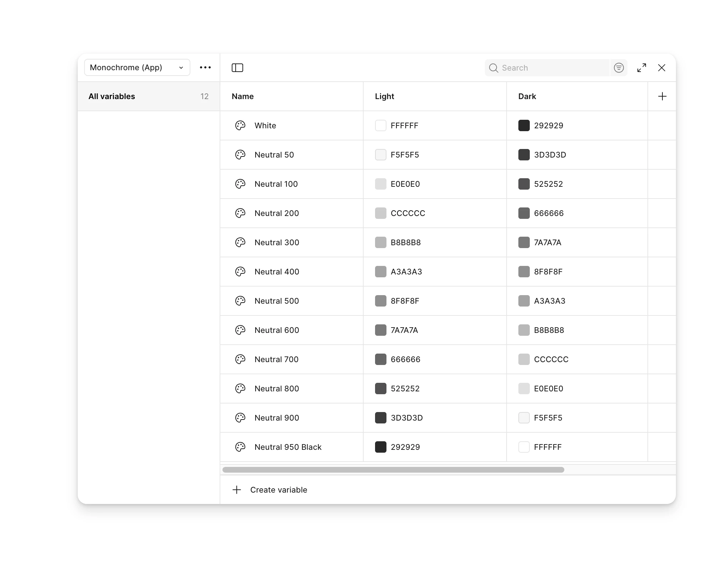Open the Light color swatch for Neutral 200
Image resolution: width=728 pixels, height=576 pixels.
(x=381, y=213)
